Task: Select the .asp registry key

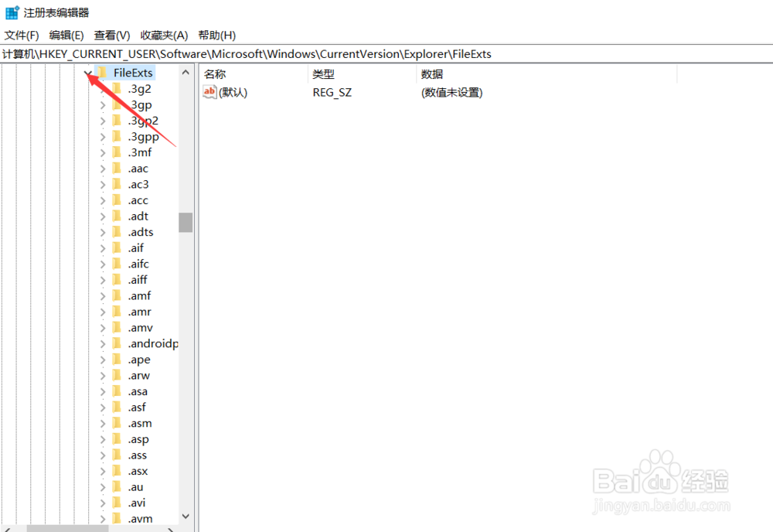Action: coord(138,438)
